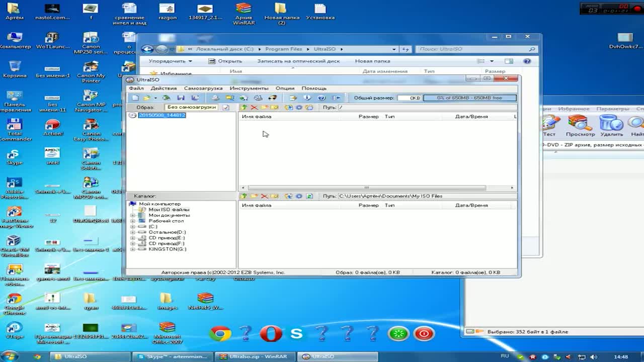Click the Make CD image icon in UltraISO

point(215,98)
